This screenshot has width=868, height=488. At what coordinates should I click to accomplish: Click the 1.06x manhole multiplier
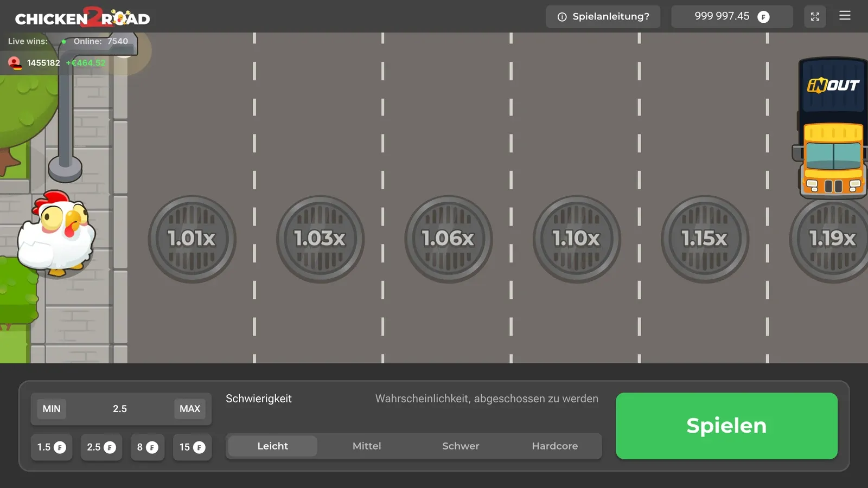(448, 239)
